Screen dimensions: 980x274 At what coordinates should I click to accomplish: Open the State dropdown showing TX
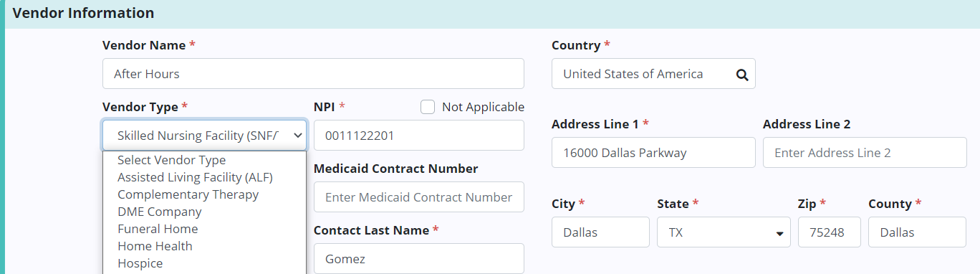[724, 232]
